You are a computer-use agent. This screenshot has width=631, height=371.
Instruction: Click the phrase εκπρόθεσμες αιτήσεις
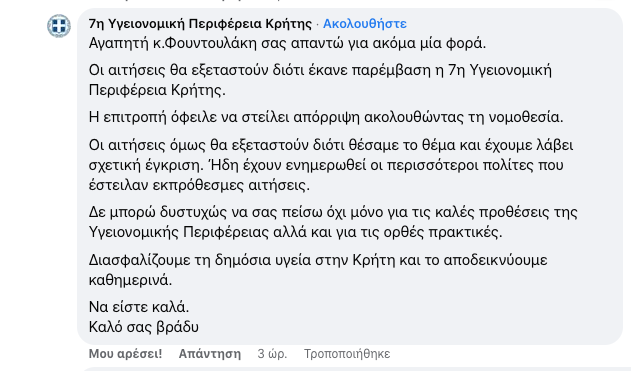(x=231, y=185)
